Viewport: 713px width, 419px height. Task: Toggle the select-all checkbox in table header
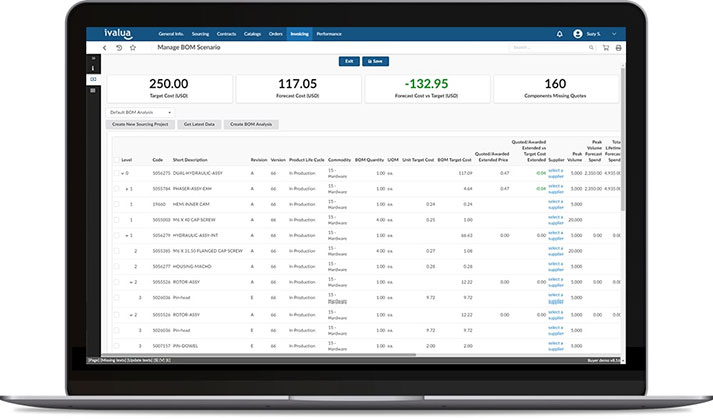116,160
